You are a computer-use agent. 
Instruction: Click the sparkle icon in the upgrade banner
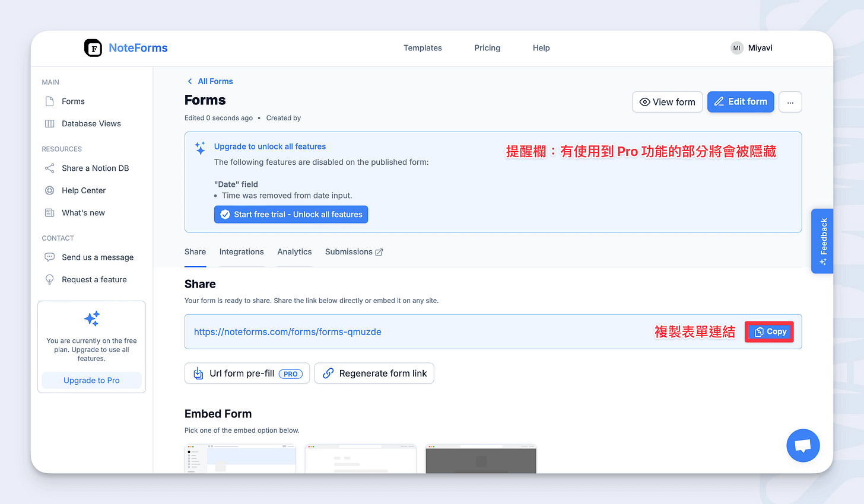201,148
